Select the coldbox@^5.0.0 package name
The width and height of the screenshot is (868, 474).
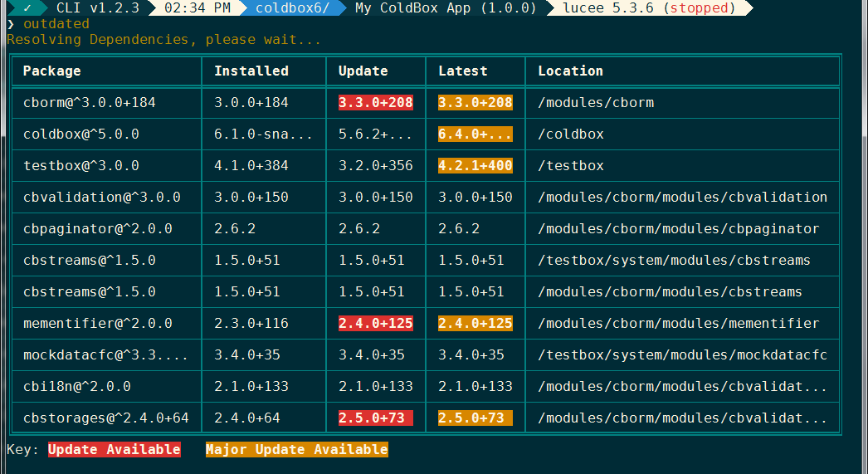pos(81,134)
